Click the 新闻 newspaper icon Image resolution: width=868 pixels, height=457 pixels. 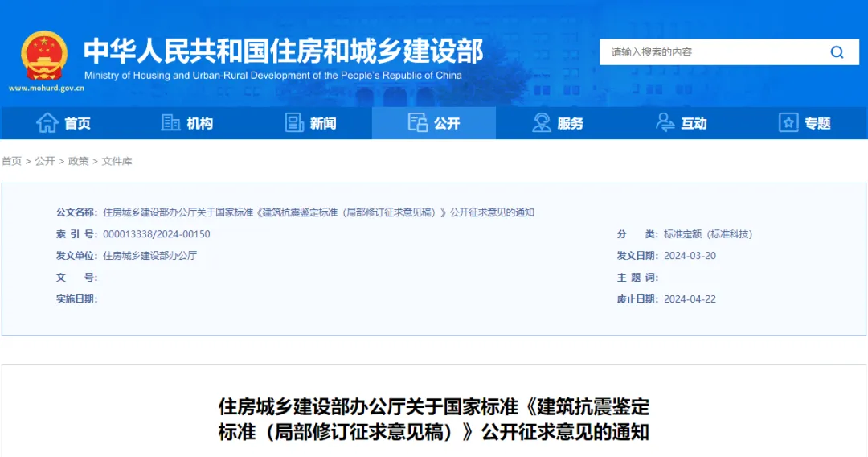294,123
